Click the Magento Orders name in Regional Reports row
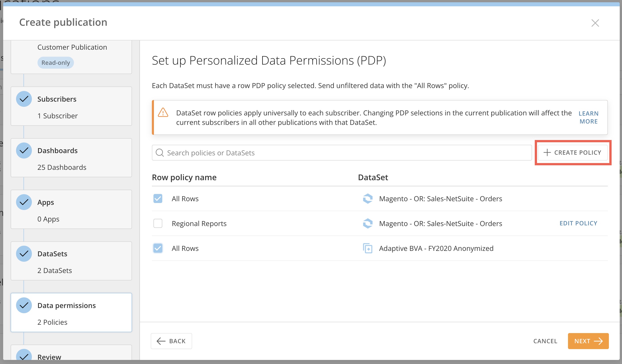This screenshot has width=622, height=364. click(441, 223)
